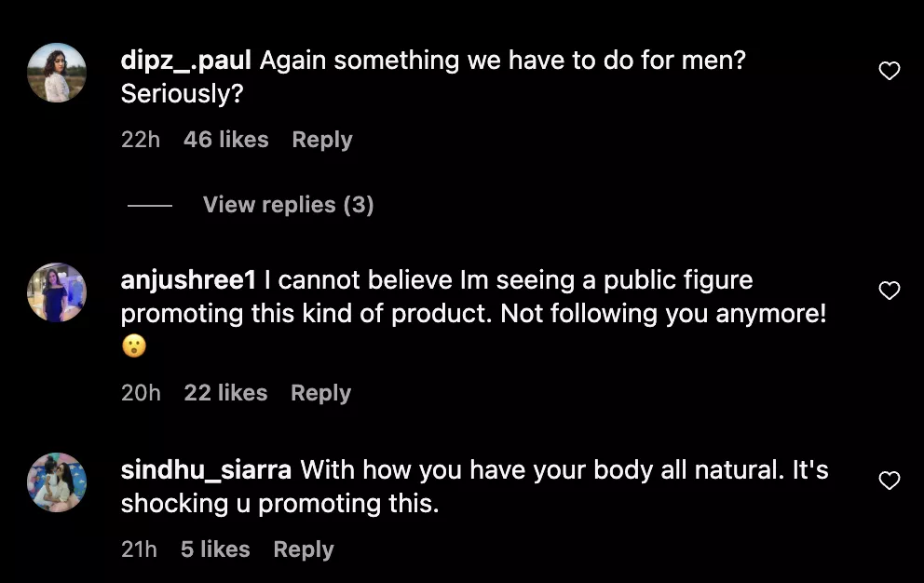Screen dimensions: 924x583
Task: Reply to dipz_.paul's comment
Action: [321, 140]
